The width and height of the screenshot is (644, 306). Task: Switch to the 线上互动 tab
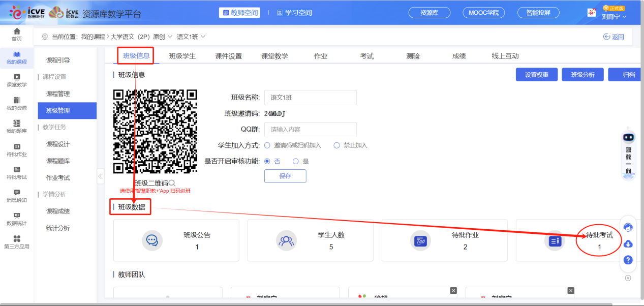(x=505, y=56)
